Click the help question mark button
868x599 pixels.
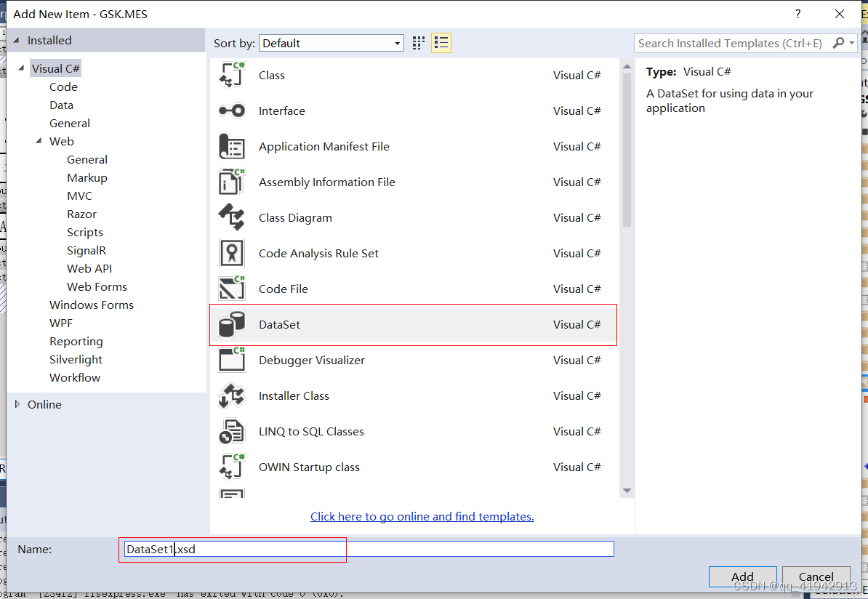click(x=797, y=14)
